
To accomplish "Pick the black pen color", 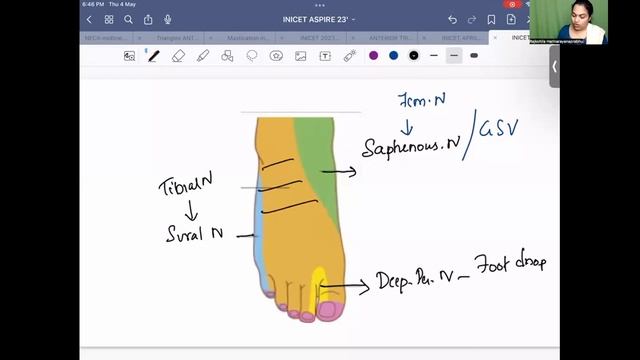I will click(x=413, y=56).
